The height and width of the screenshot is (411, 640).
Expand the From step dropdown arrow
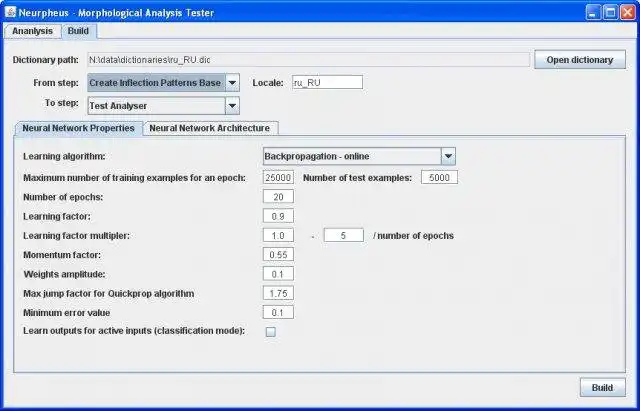pyautogui.click(x=232, y=82)
